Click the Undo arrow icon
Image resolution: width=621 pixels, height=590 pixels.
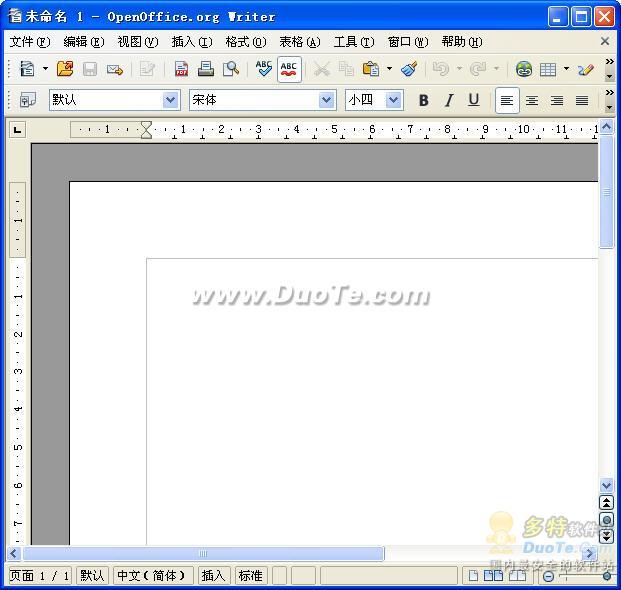441,69
